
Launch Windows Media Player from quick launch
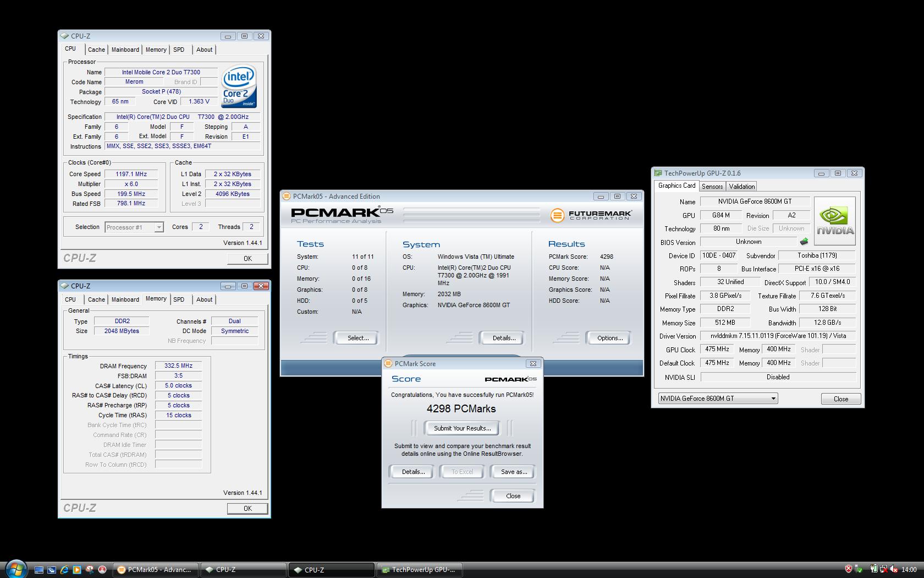77,570
